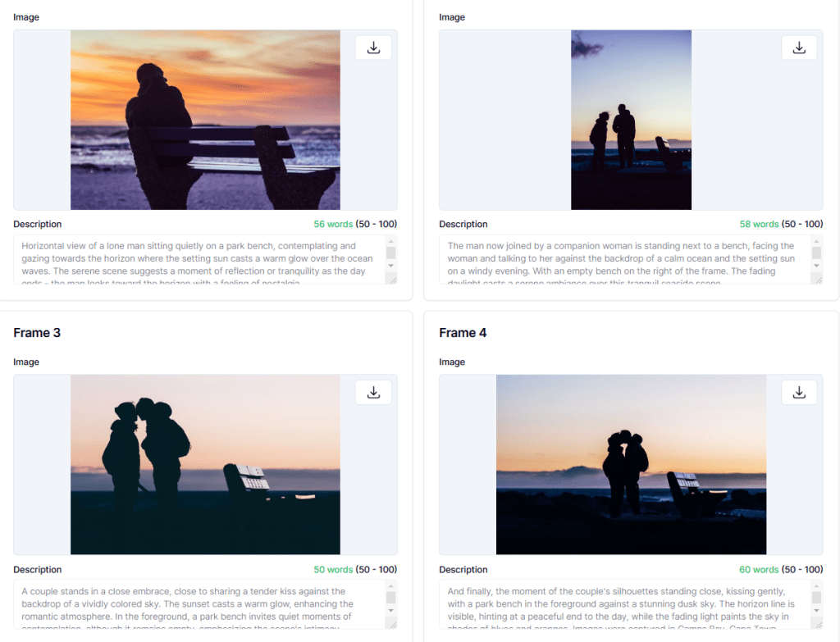This screenshot has height=642, width=840.
Task: Select the lone man sunset image
Action: click(x=205, y=120)
